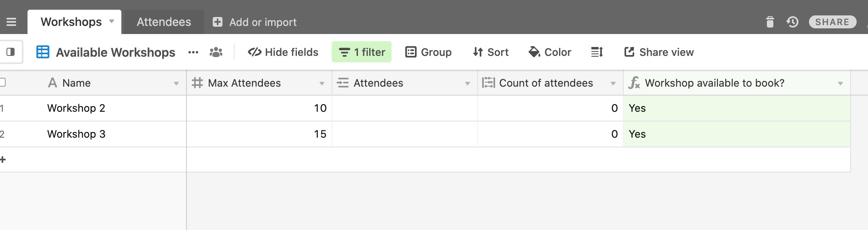This screenshot has width=868, height=230.
Task: Open the Color options for records
Action: click(550, 52)
